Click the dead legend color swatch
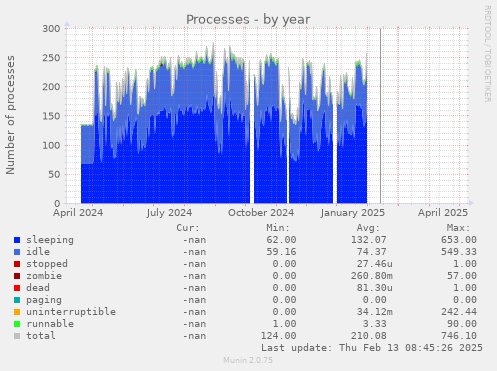Viewport: 497px width, 371px height. (17, 288)
